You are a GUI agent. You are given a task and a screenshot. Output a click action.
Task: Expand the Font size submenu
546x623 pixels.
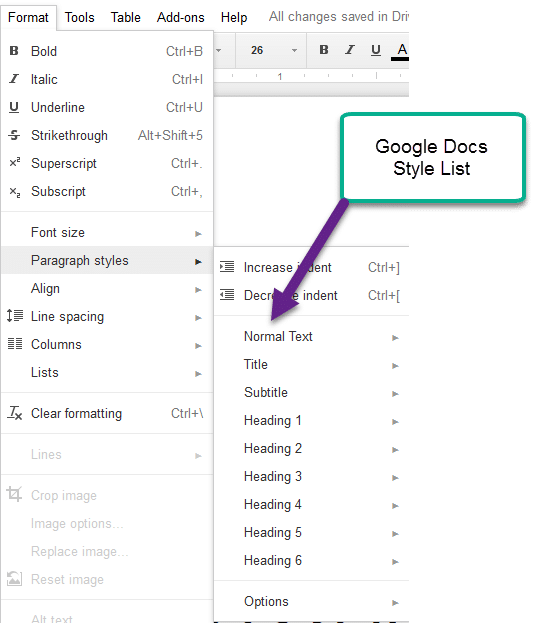pos(106,232)
